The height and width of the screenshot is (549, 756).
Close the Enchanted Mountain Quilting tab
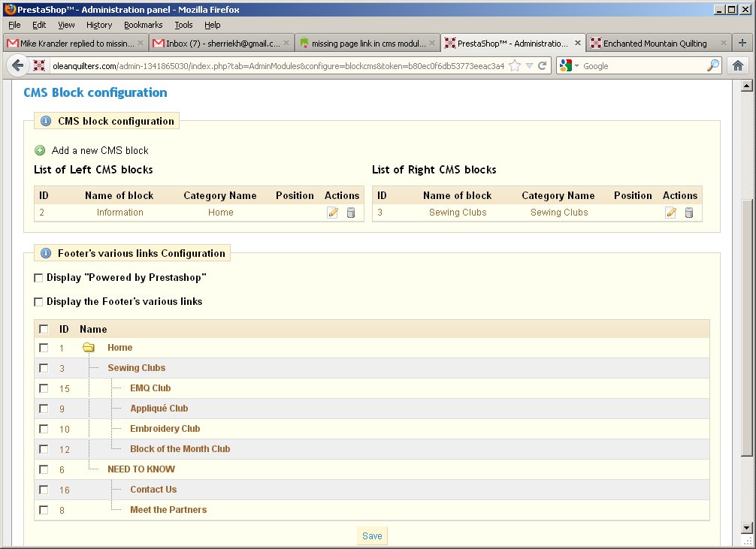[723, 43]
